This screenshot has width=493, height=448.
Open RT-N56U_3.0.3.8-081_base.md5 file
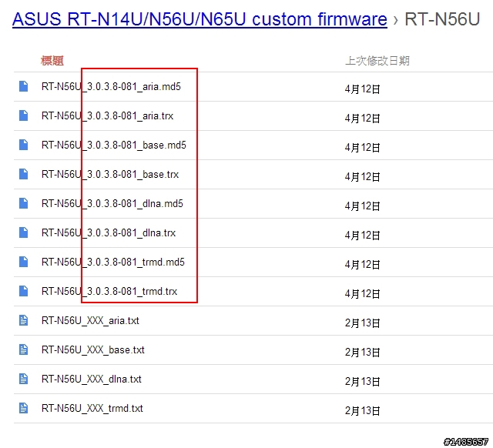pos(114,145)
